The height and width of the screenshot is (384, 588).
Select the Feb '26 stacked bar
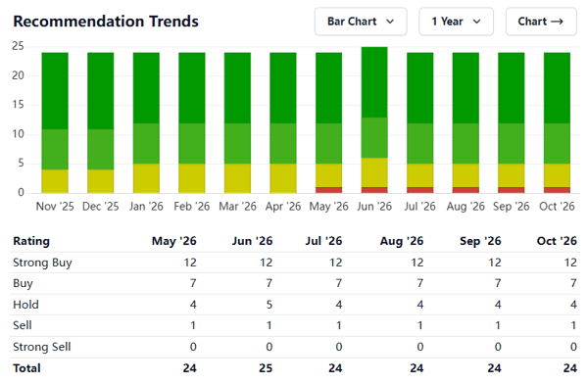point(192,122)
